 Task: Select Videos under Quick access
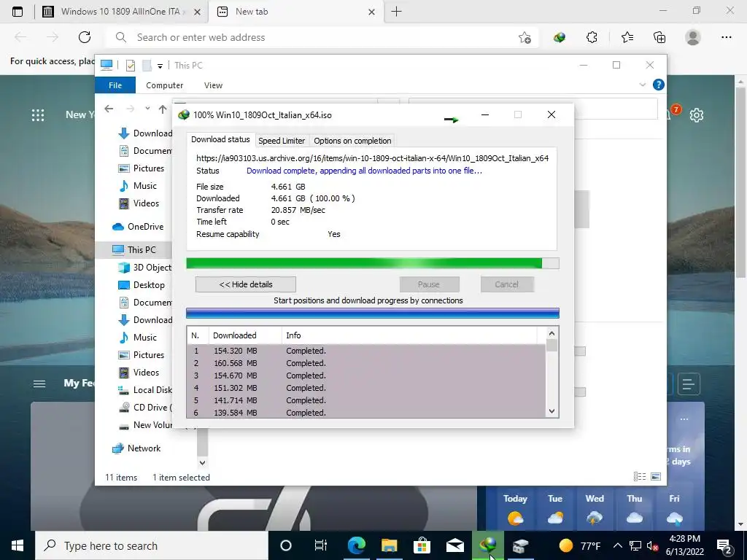tap(139, 203)
